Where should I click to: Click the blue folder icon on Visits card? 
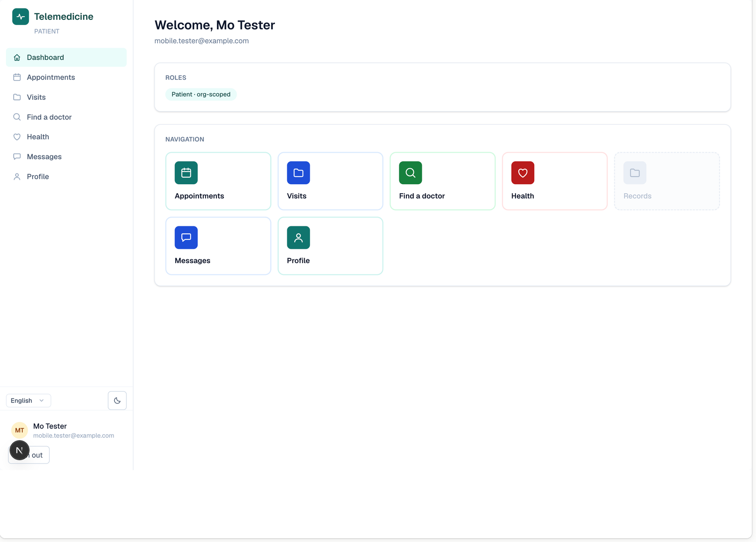pyautogui.click(x=298, y=173)
